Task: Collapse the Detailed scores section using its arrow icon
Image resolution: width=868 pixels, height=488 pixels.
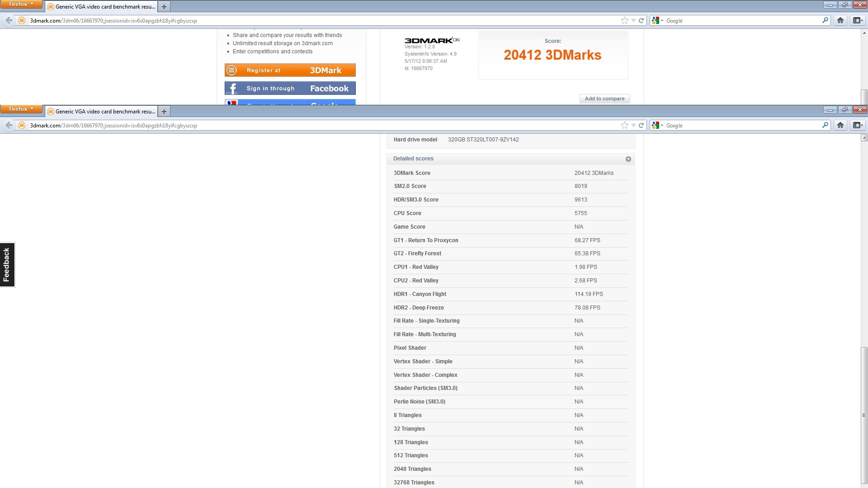Action: [x=628, y=159]
